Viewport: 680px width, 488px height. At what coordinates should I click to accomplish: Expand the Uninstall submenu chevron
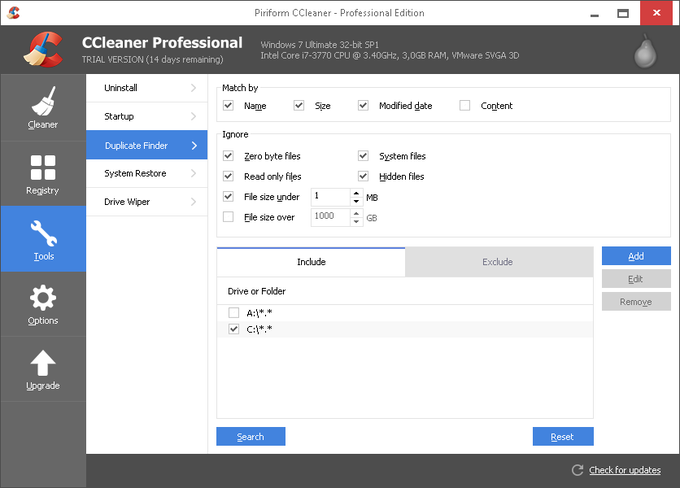coord(193,88)
